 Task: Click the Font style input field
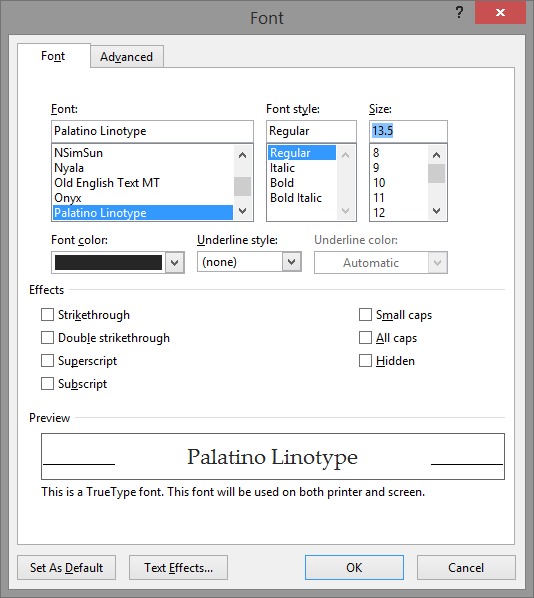[x=311, y=131]
